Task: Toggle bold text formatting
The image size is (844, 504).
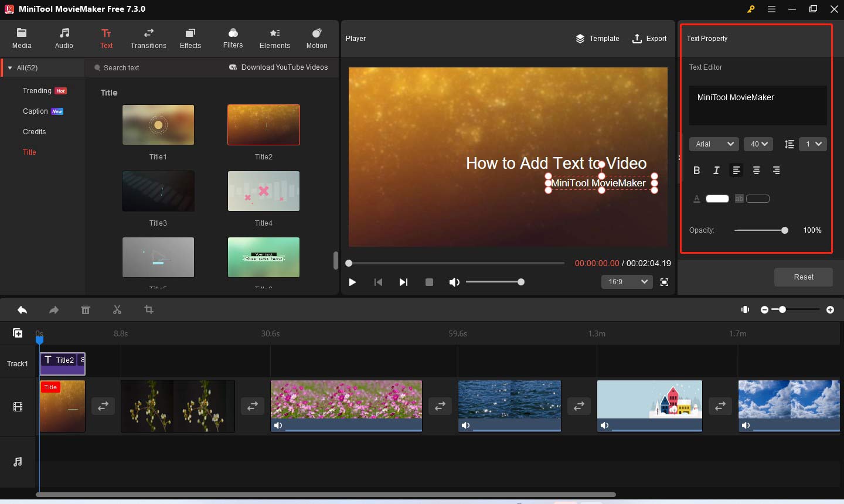Action: 696,171
